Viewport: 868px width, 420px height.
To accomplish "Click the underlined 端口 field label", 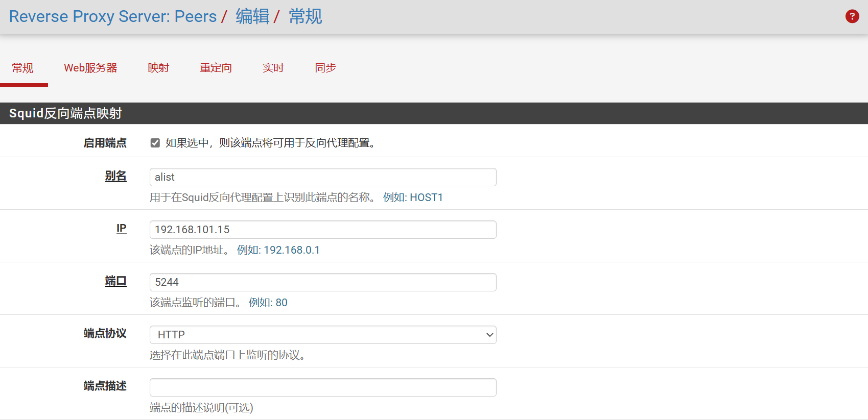I will click(115, 281).
